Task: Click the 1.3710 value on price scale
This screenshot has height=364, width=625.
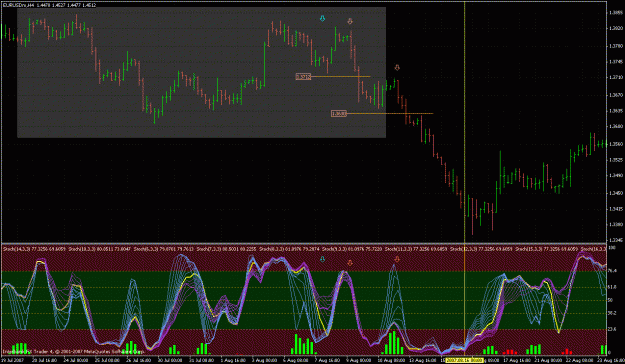Action: [x=616, y=77]
